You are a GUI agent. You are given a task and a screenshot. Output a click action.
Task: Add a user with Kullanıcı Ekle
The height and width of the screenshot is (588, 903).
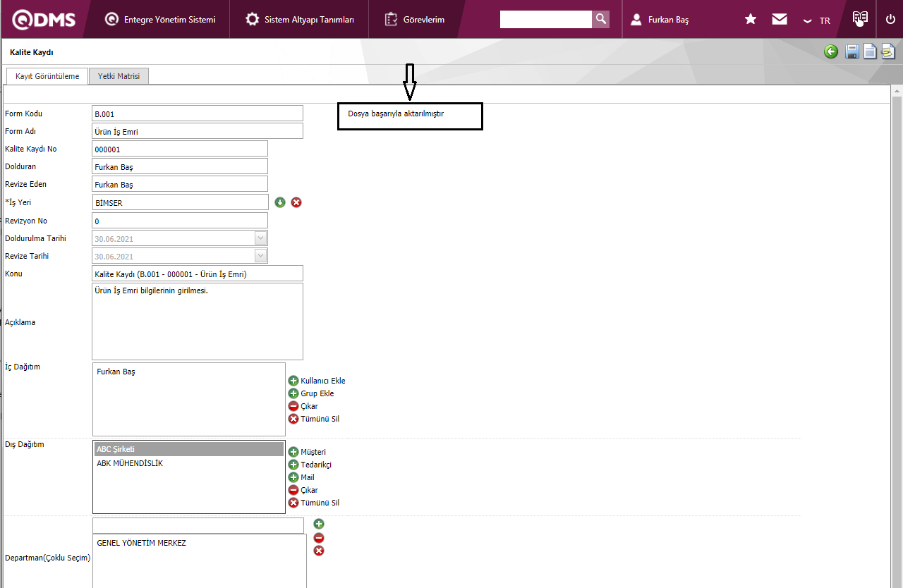tap(317, 381)
